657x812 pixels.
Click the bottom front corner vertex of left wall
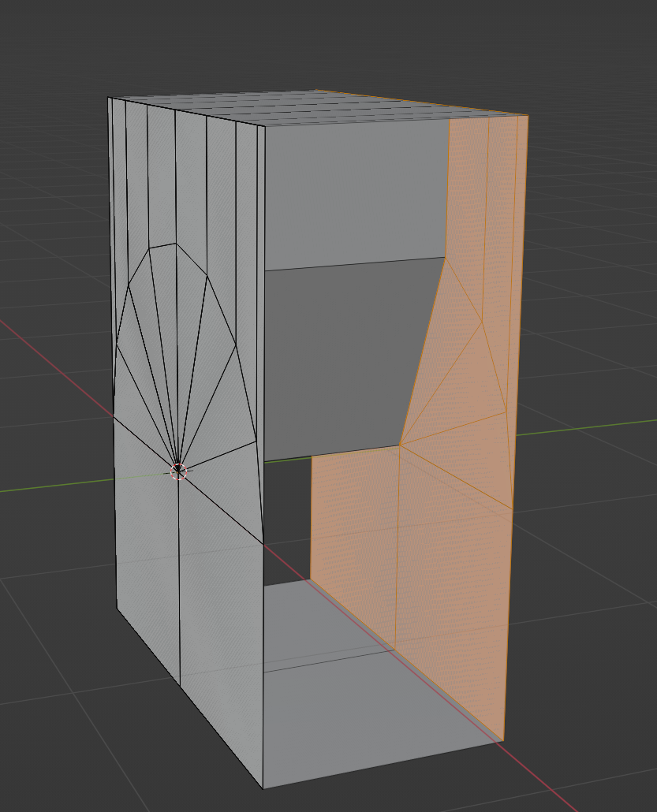(x=263, y=788)
